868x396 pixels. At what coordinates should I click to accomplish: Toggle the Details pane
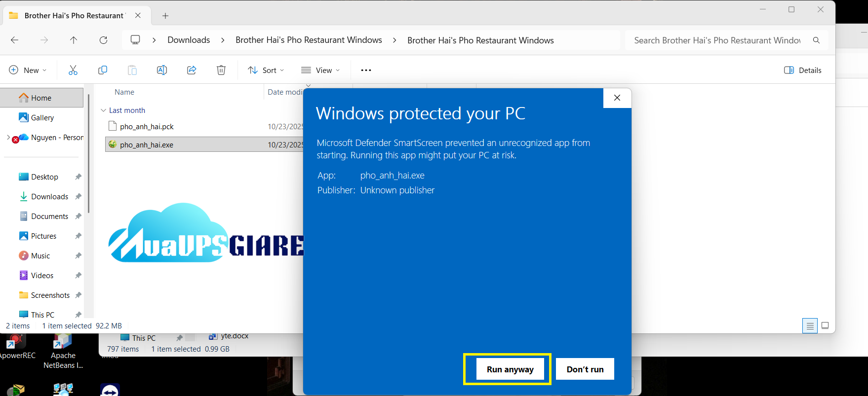tap(803, 70)
